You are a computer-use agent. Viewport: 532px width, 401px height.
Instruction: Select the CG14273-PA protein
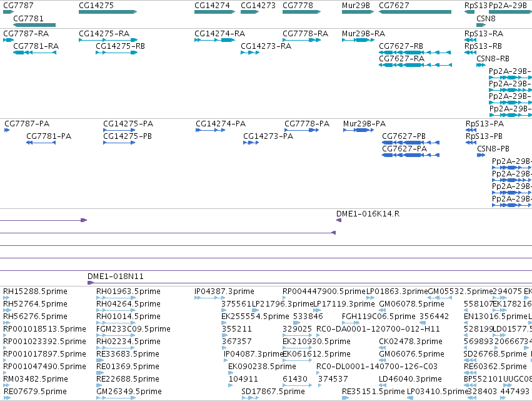click(251, 143)
